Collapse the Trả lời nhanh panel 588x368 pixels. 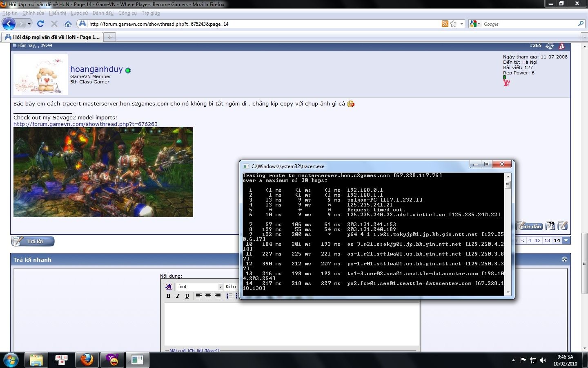[x=564, y=260]
